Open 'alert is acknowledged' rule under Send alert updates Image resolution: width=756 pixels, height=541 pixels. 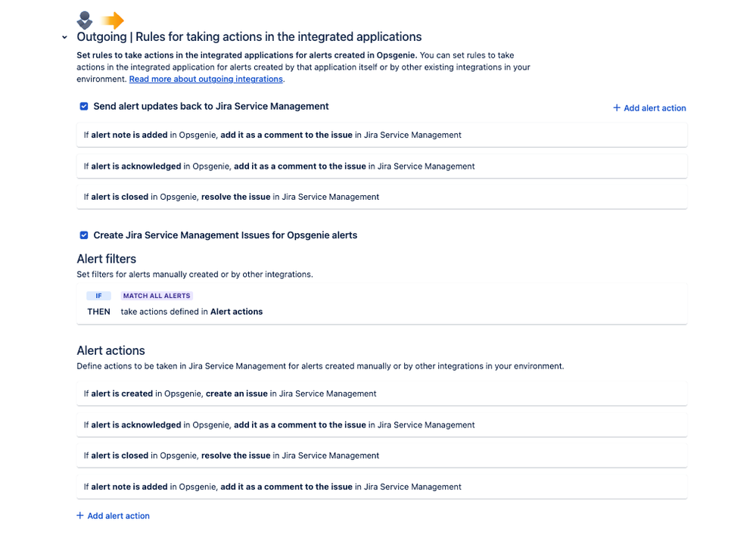click(x=382, y=166)
